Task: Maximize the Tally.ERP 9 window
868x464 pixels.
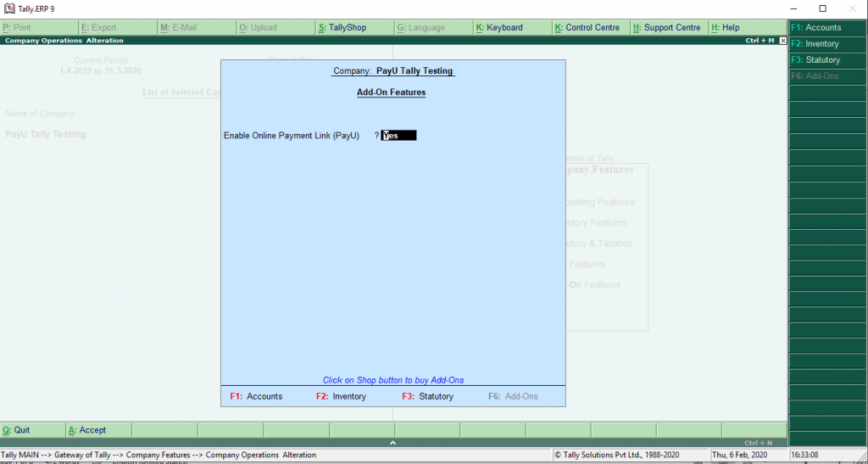Action: [822, 8]
